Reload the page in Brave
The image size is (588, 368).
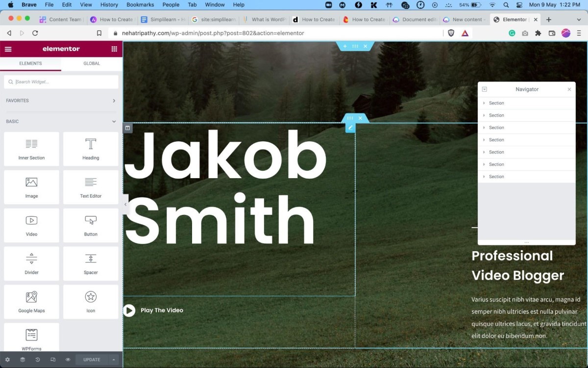pos(35,33)
